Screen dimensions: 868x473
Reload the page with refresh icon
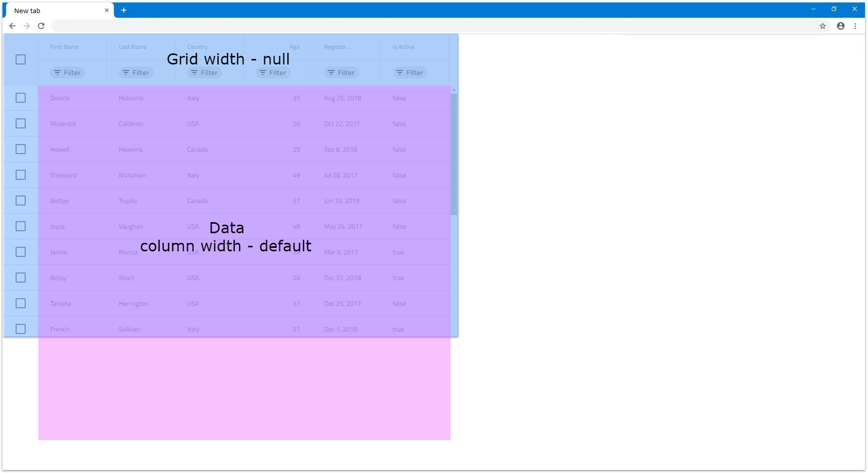click(x=41, y=26)
